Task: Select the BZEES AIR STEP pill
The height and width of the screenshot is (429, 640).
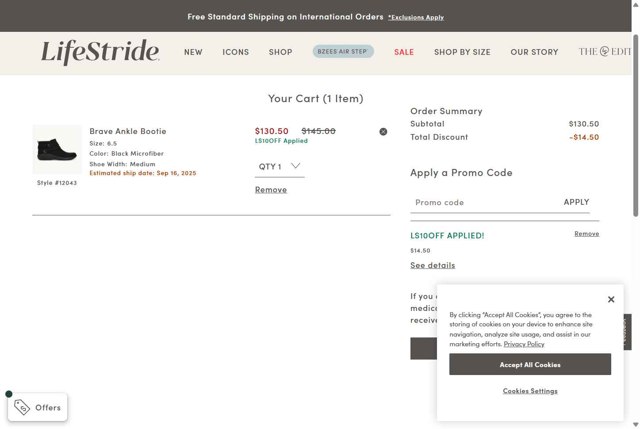Action: pos(343,51)
